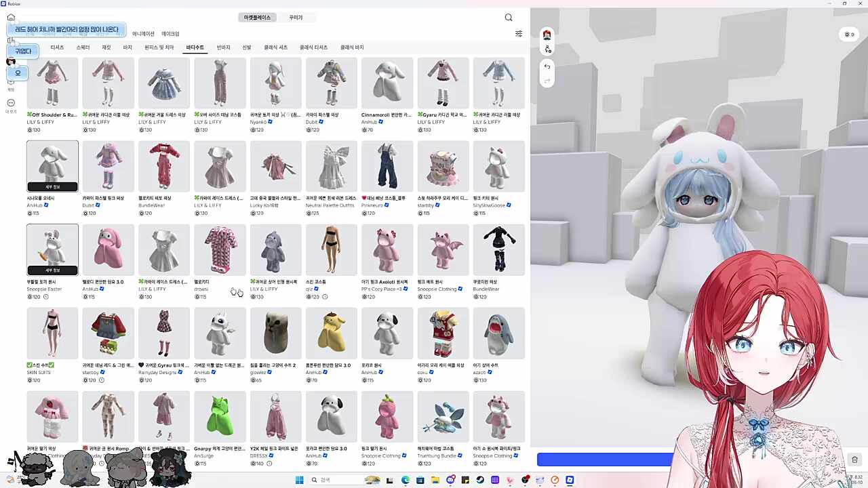868x488 pixels.
Task: Redo the avatar change
Action: click(547, 81)
